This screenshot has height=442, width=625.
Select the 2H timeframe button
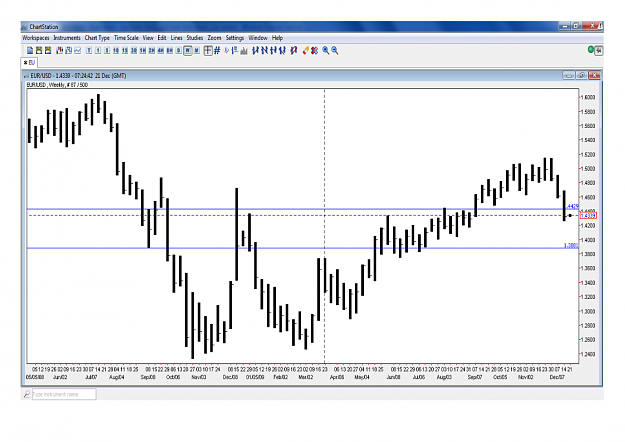click(x=152, y=50)
